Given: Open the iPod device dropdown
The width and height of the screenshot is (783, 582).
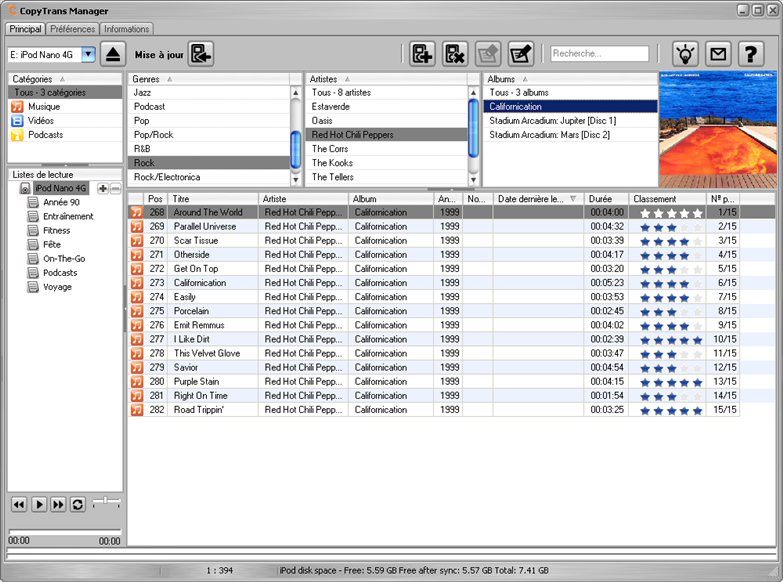Looking at the screenshot, I should (x=88, y=54).
